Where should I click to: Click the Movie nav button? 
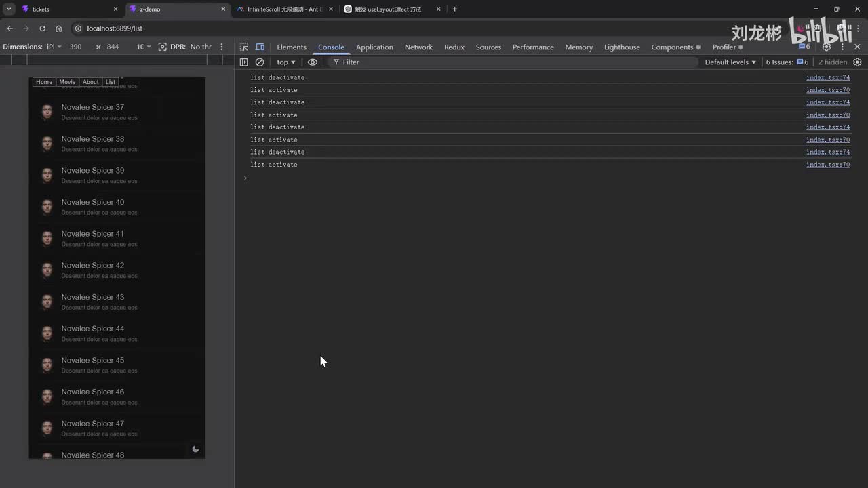(x=67, y=82)
